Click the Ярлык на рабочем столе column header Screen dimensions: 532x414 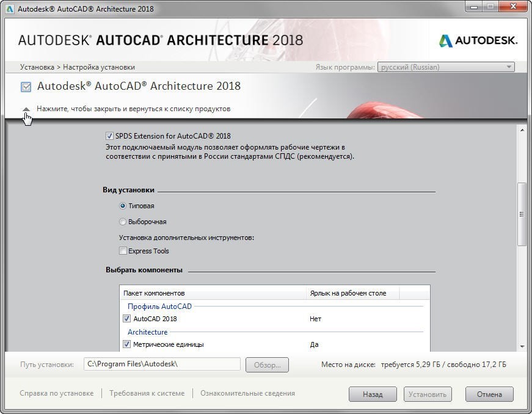352,293
